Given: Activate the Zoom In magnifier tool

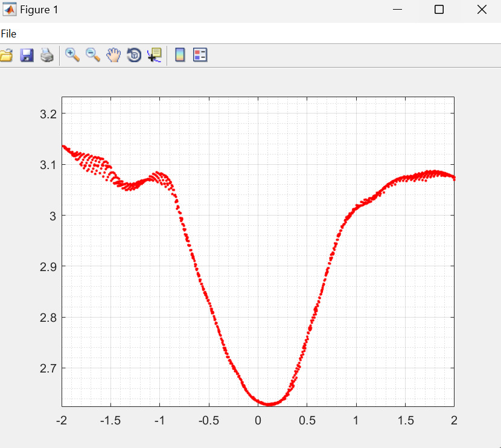Looking at the screenshot, I should (x=72, y=55).
